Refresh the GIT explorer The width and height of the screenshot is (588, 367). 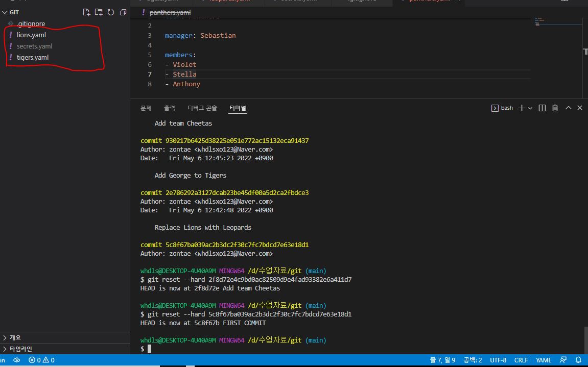[x=111, y=12]
